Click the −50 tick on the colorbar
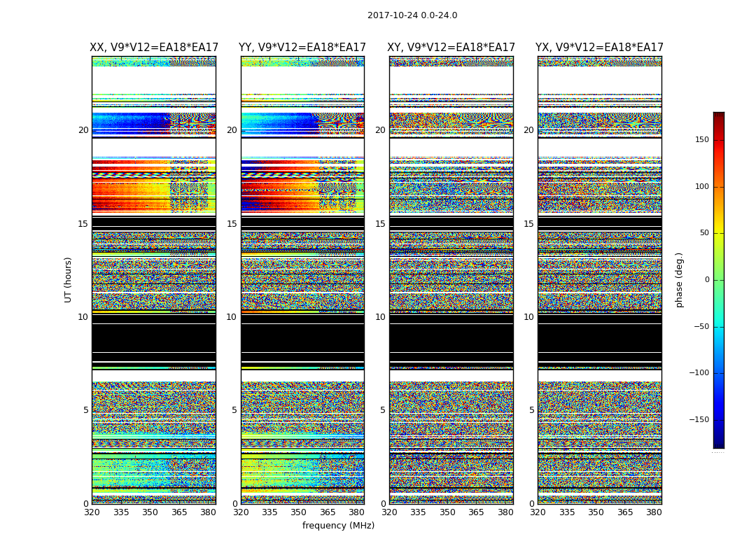Viewport: 735px width, 560px height. [x=701, y=326]
